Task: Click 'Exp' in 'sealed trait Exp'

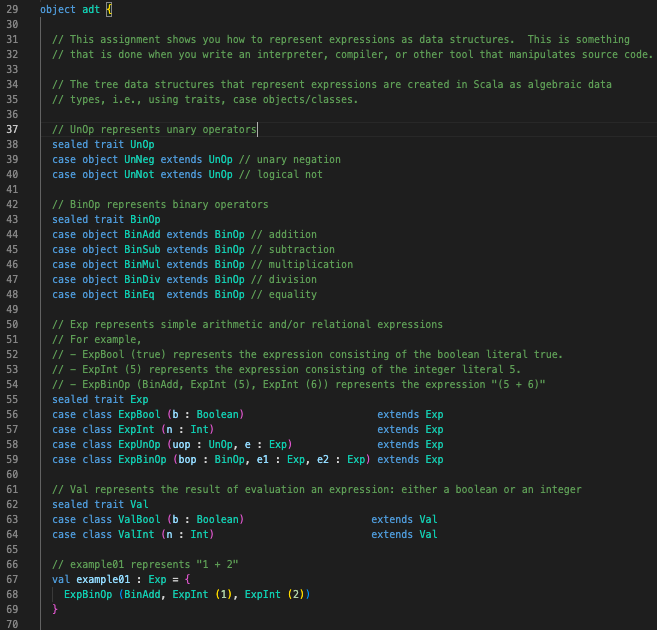Action: tap(139, 400)
